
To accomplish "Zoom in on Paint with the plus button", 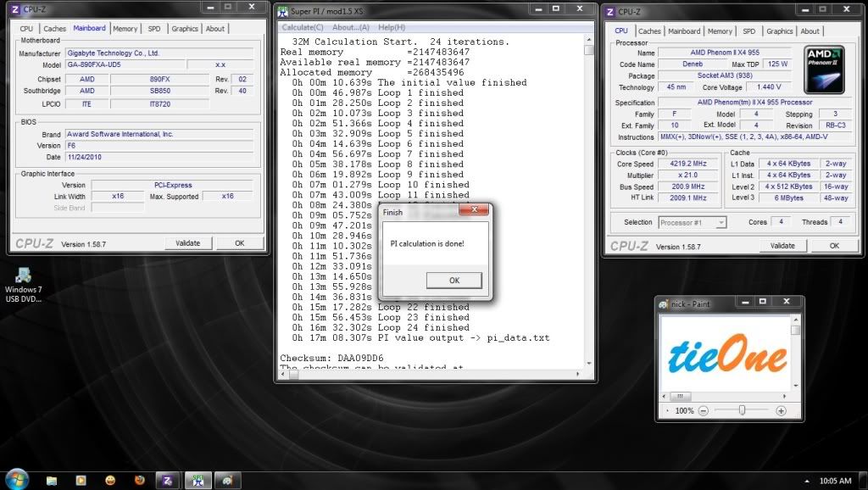I will (781, 411).
